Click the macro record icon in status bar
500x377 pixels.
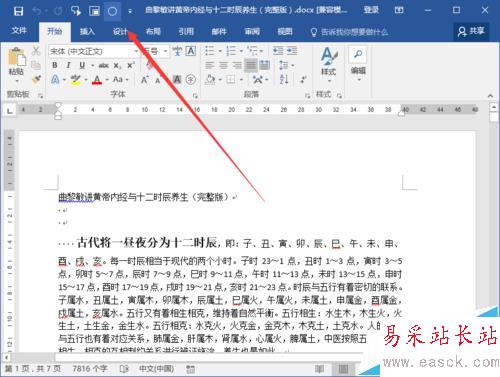[190, 369]
